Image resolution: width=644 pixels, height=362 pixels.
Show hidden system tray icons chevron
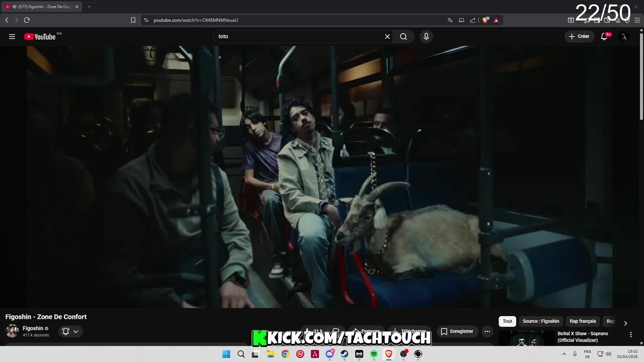pyautogui.click(x=564, y=354)
